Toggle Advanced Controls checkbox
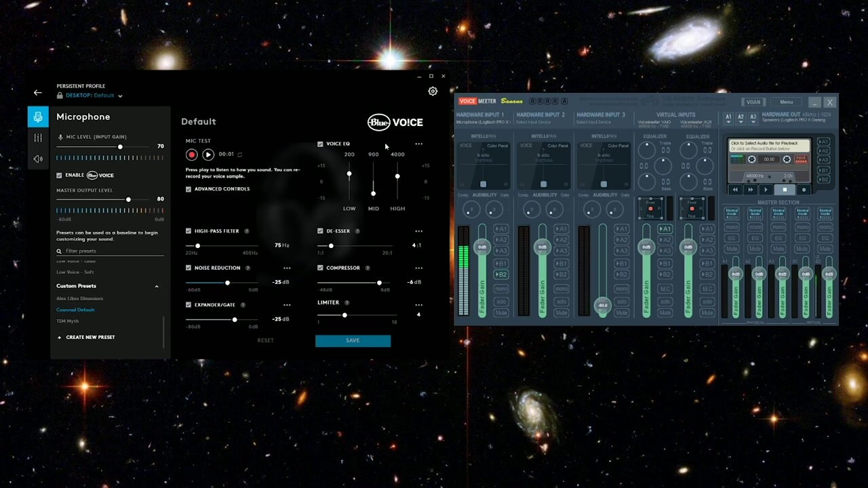The width and height of the screenshot is (868, 488). click(189, 189)
